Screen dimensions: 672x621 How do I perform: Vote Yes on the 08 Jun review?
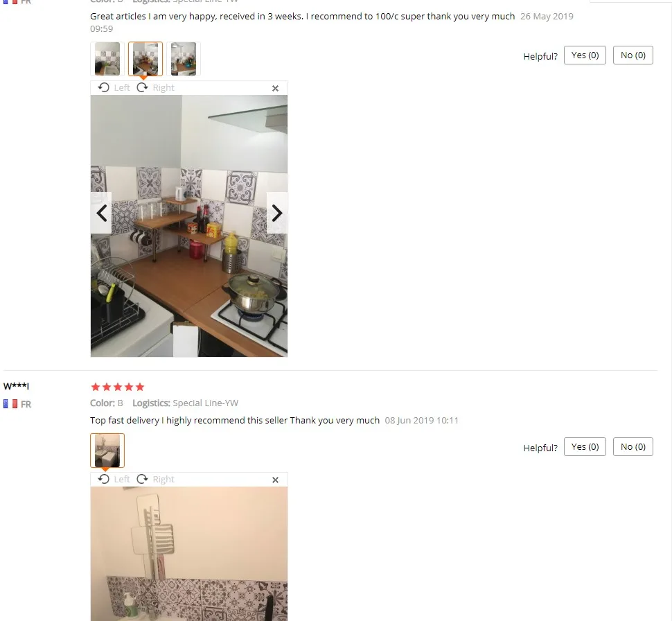point(585,447)
